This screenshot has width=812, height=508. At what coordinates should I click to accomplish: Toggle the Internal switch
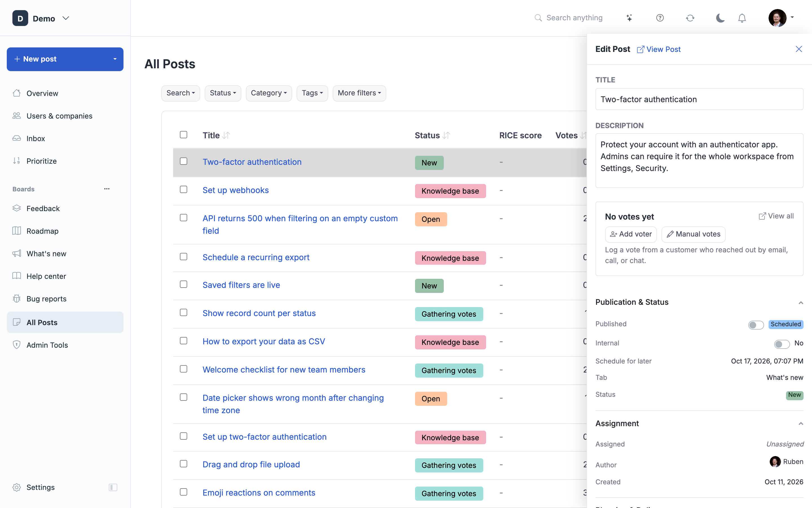click(x=782, y=344)
